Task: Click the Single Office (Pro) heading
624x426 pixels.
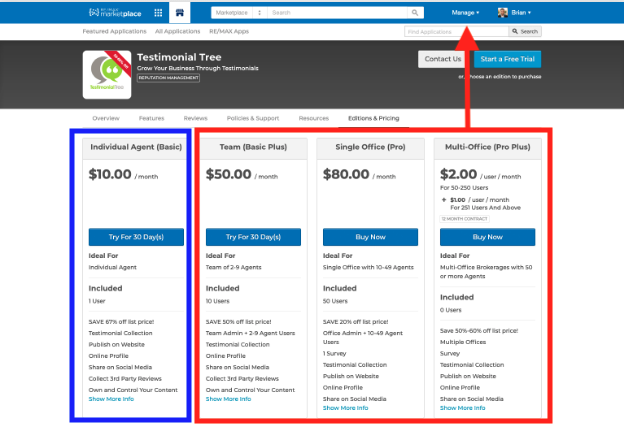Action: tap(370, 147)
